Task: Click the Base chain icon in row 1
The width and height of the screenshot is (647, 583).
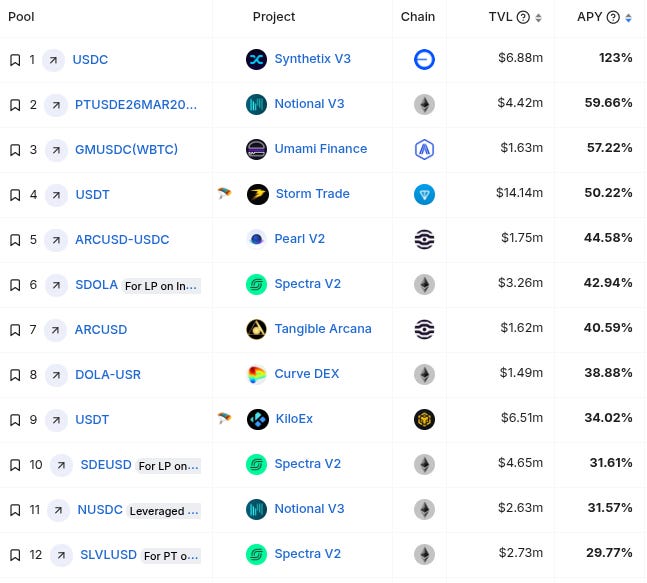Action: pos(424,59)
